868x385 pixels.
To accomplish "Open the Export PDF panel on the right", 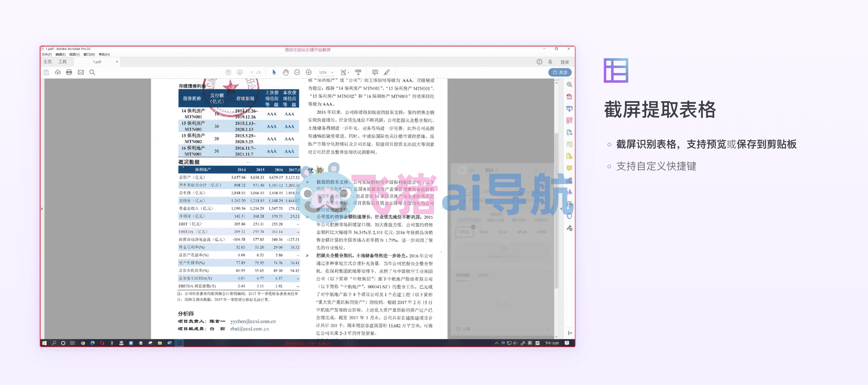I will tap(569, 132).
